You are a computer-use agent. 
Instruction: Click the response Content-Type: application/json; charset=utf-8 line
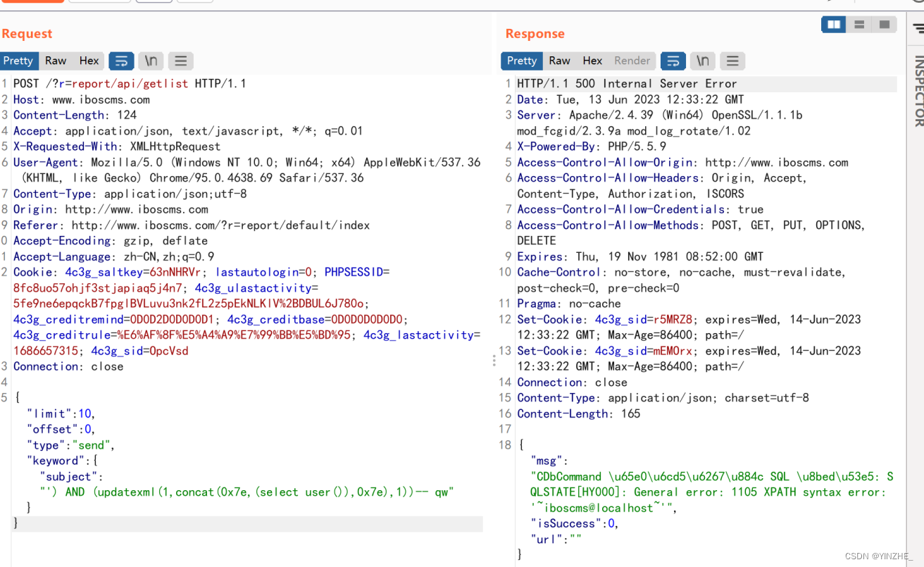click(x=663, y=398)
